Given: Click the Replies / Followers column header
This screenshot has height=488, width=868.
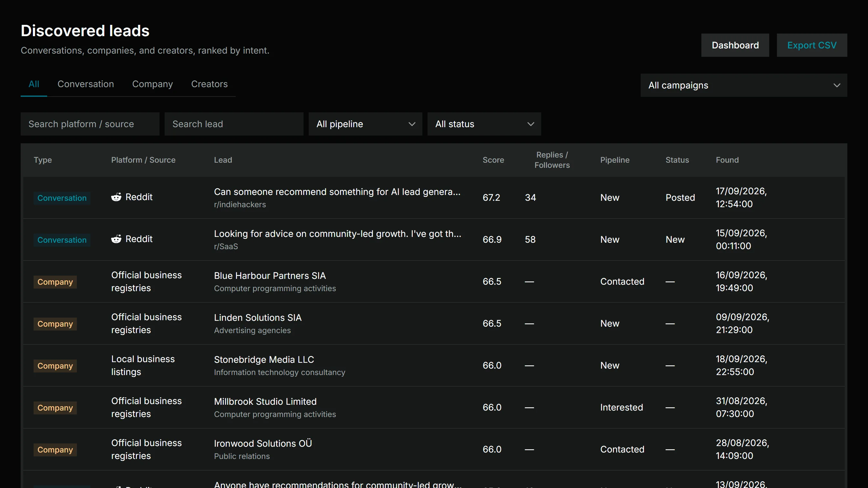Looking at the screenshot, I should 552,160.
